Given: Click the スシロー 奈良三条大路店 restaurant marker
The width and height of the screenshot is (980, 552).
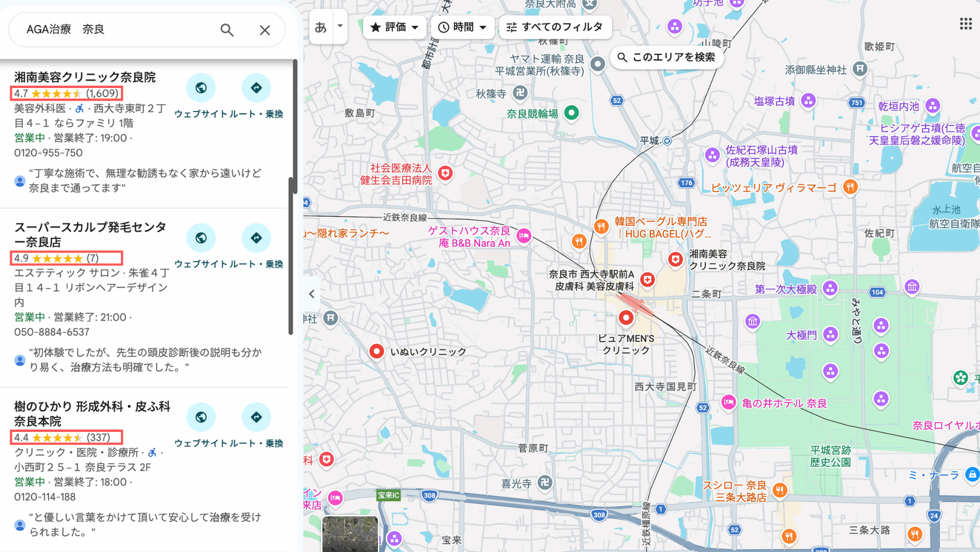Looking at the screenshot, I should coord(780,490).
